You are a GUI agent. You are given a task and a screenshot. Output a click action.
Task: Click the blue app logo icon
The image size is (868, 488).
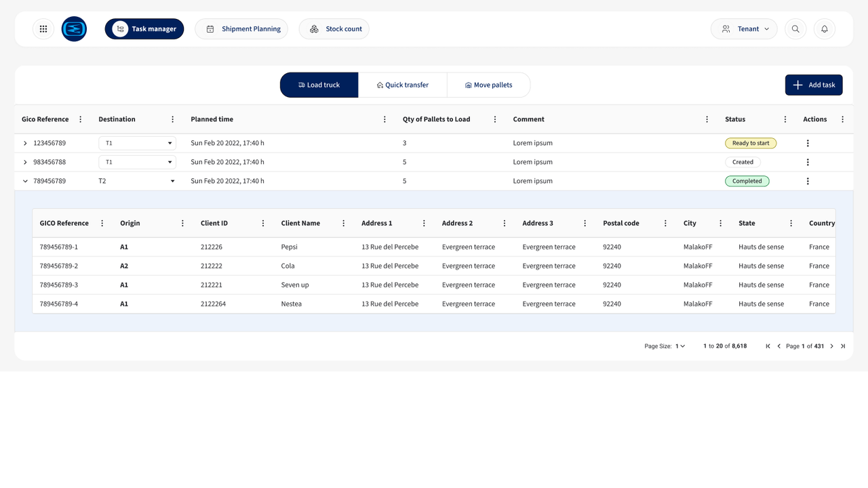pos(74,29)
